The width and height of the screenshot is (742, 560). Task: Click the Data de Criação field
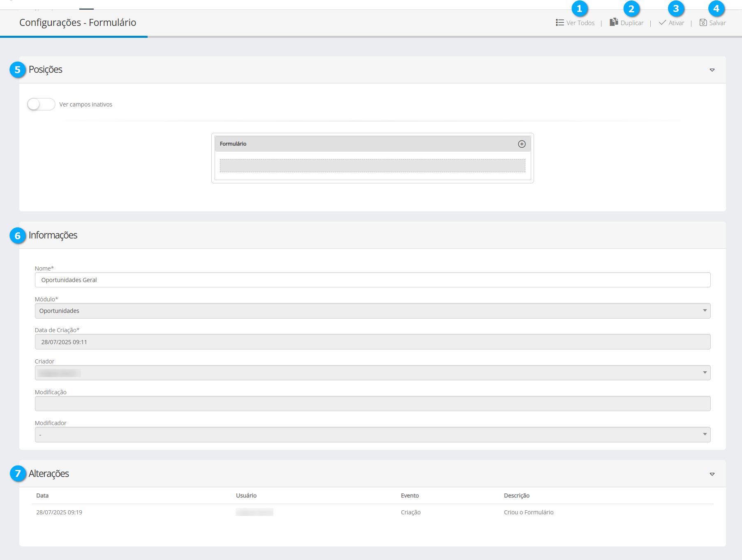[372, 342]
